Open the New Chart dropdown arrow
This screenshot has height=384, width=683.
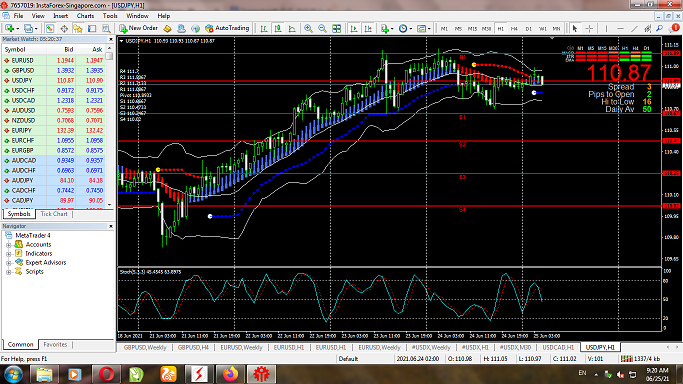coord(17,29)
